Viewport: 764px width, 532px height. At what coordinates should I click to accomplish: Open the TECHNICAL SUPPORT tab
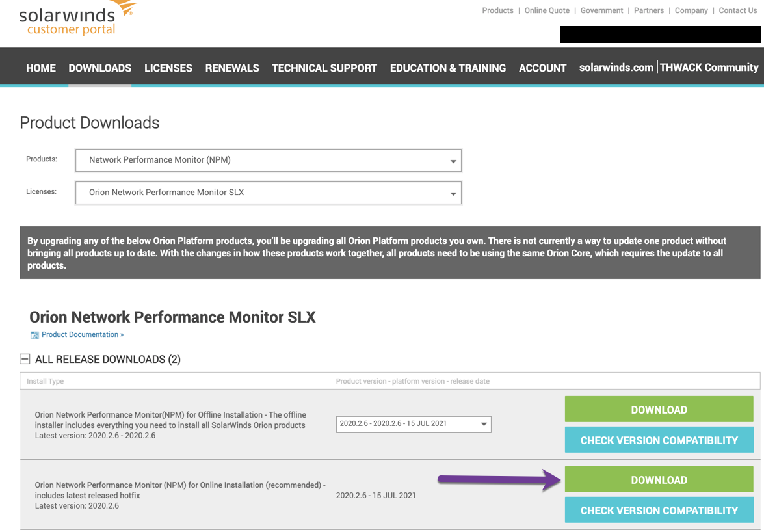(x=324, y=68)
